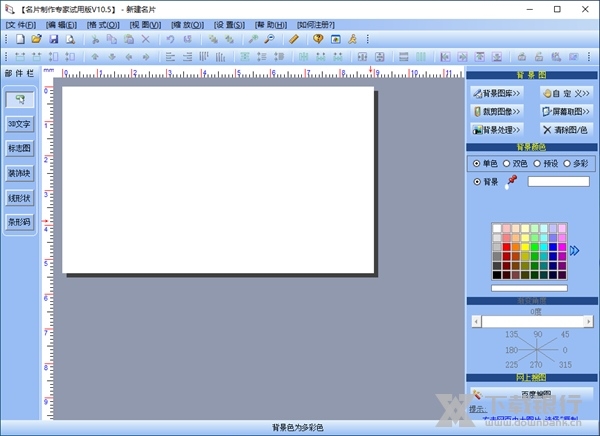The image size is (600, 436).
Task: Open the 格式(O) menu
Action: 103,25
